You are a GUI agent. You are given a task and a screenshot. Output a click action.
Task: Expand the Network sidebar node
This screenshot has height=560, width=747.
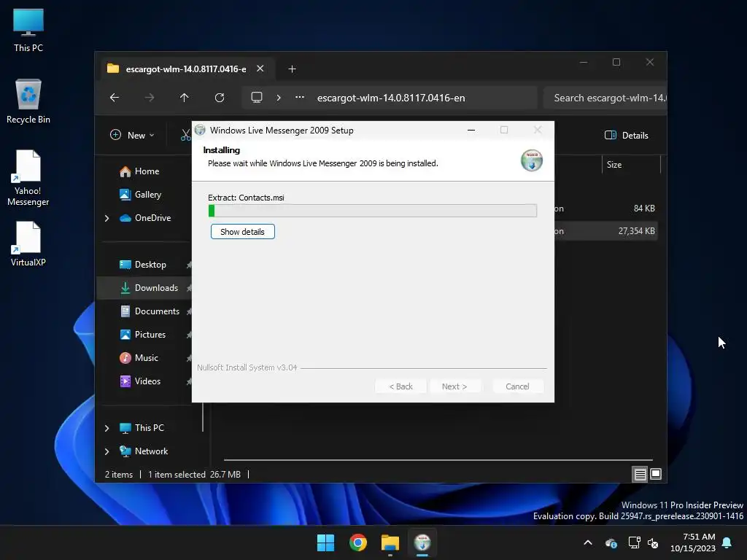click(x=107, y=451)
